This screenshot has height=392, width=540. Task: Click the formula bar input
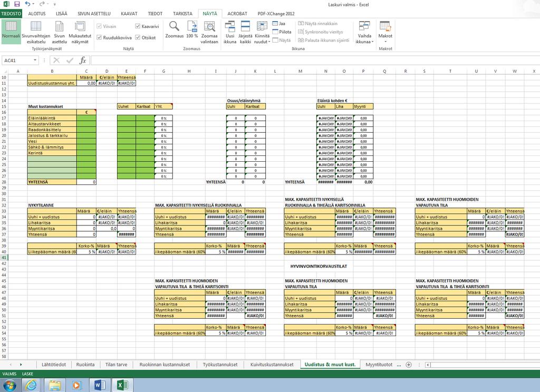point(315,60)
